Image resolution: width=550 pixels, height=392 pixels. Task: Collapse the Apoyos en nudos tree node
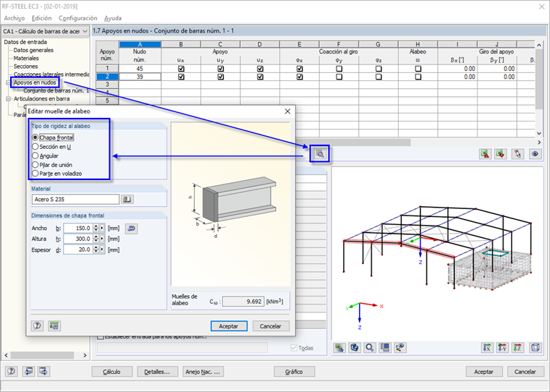point(9,82)
